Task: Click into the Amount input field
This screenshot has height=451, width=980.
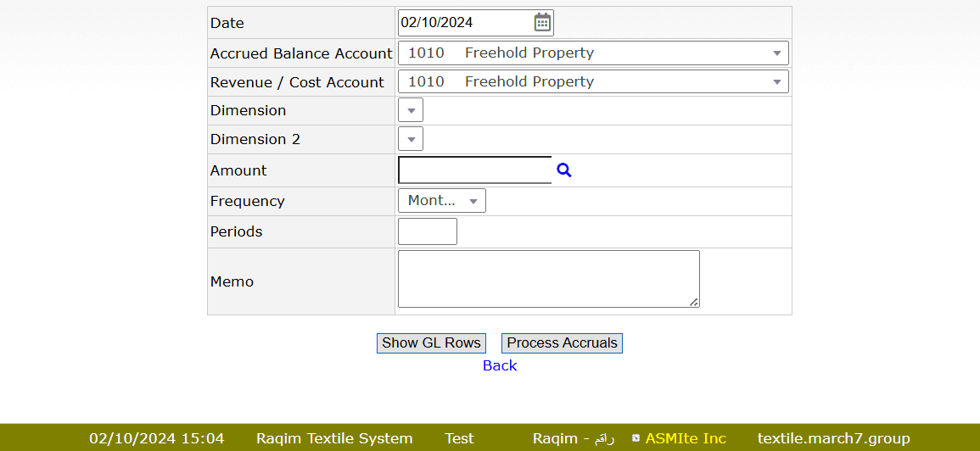Action: coord(474,170)
